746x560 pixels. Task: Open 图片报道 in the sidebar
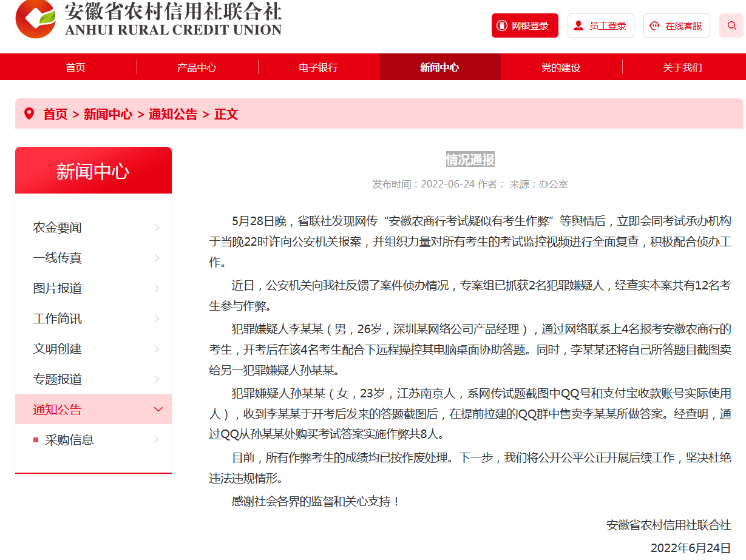(93, 288)
